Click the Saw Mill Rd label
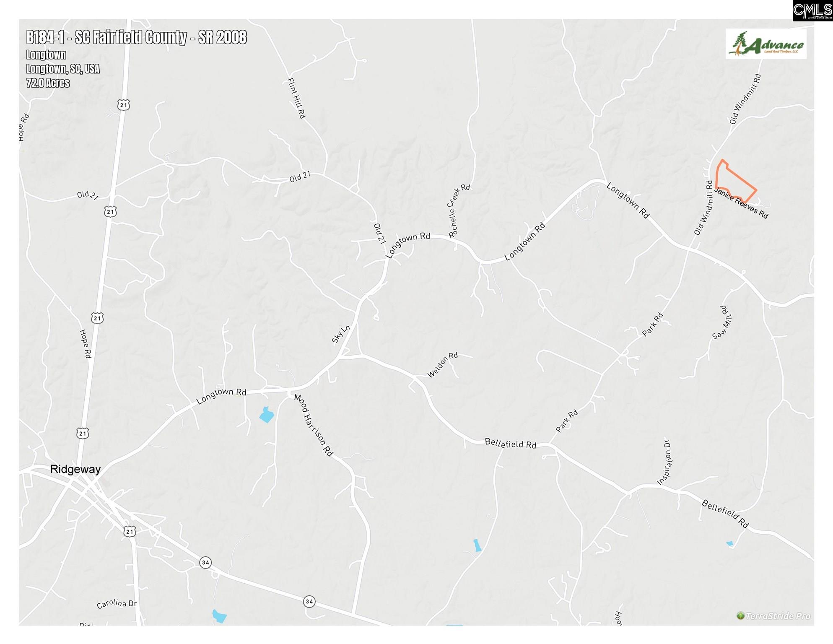 [722, 322]
